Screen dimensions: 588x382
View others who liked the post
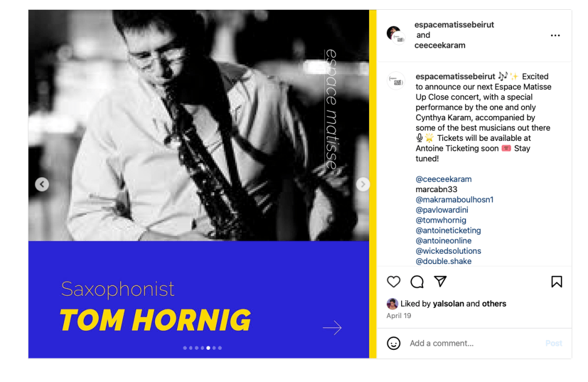(494, 304)
